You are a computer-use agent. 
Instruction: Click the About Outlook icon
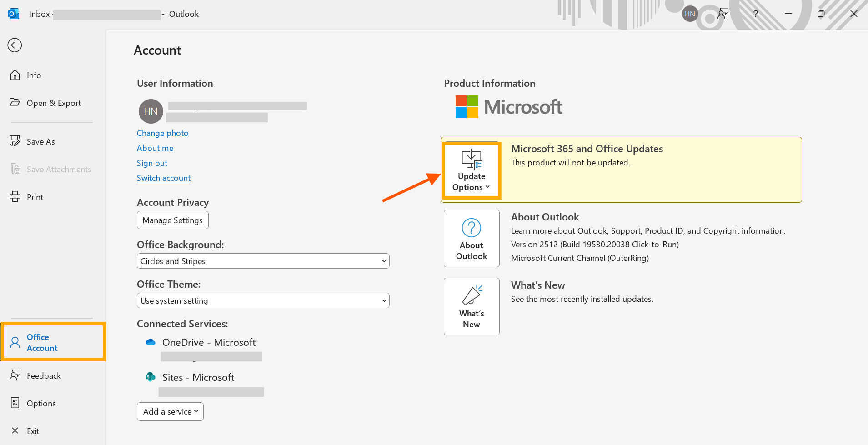click(471, 238)
